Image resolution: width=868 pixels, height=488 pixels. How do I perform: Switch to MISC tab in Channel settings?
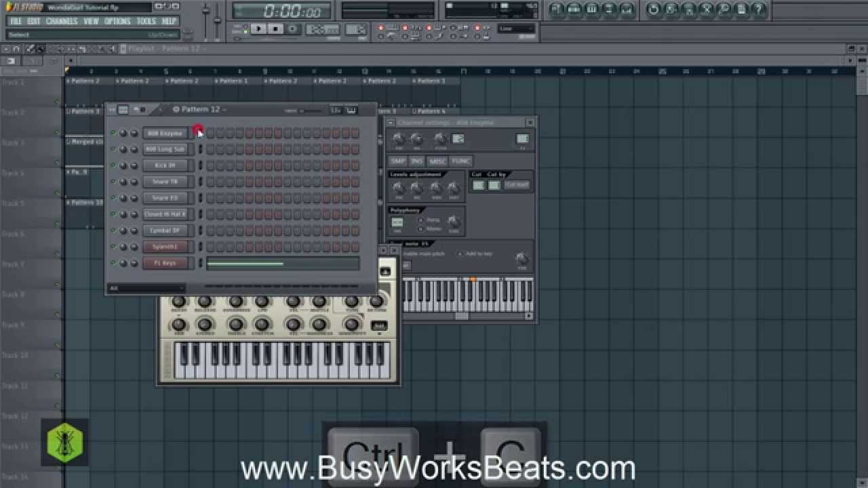pyautogui.click(x=437, y=161)
